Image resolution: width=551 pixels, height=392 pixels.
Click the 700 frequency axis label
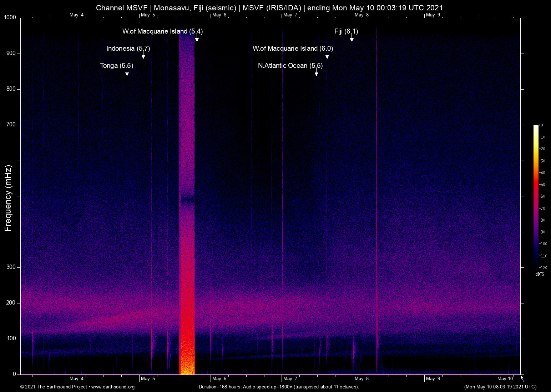pyautogui.click(x=11, y=125)
